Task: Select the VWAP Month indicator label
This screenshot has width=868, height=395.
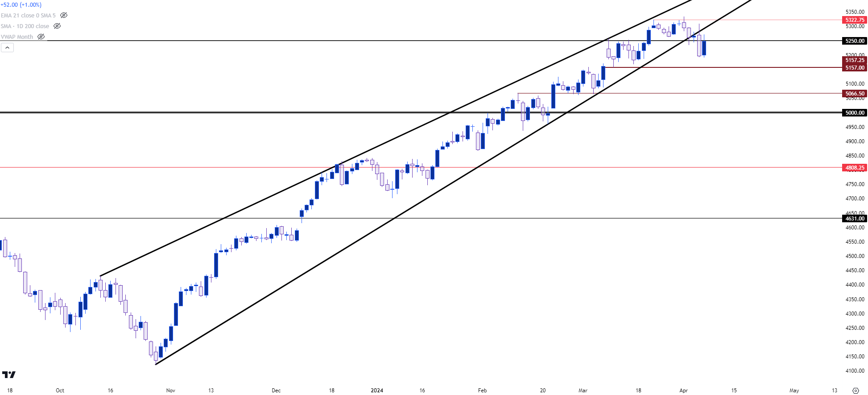Action: [17, 37]
